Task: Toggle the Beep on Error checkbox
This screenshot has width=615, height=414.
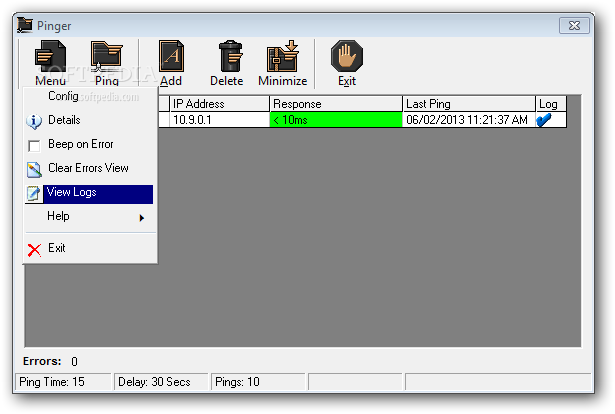Action: point(34,146)
